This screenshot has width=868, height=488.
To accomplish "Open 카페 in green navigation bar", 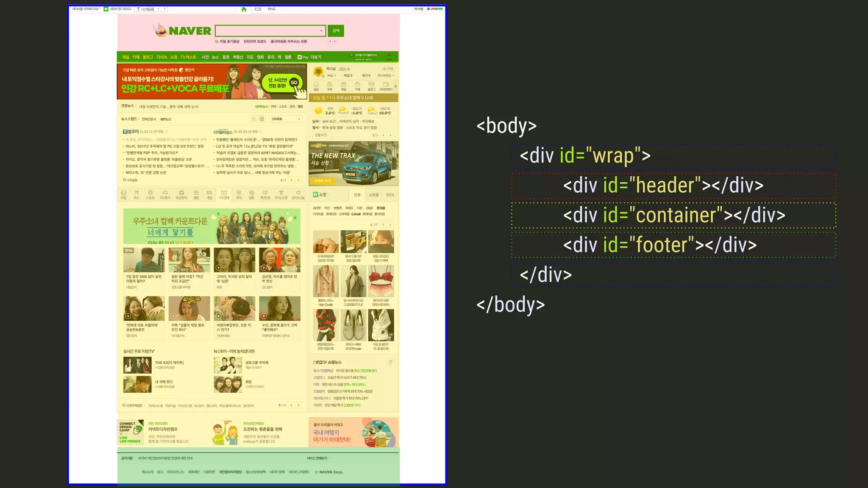I will [136, 57].
